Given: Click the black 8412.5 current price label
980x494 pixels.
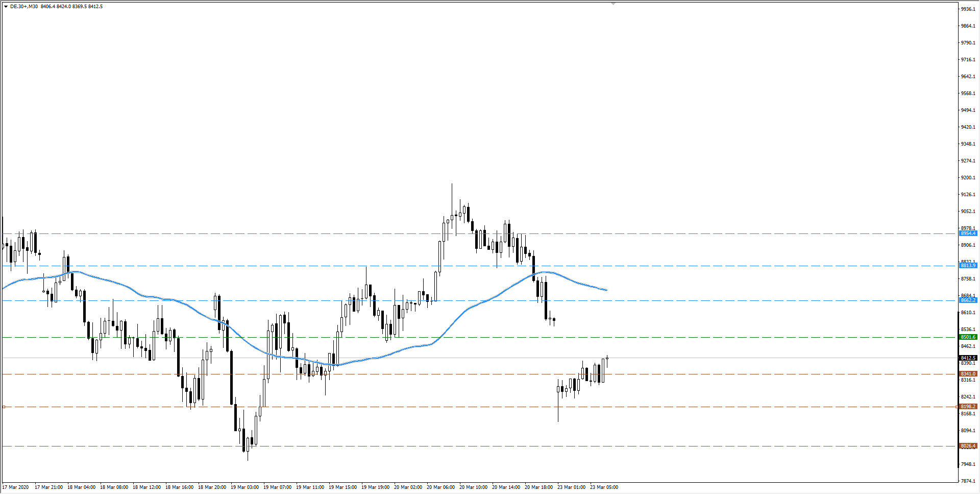Looking at the screenshot, I should tap(968, 358).
